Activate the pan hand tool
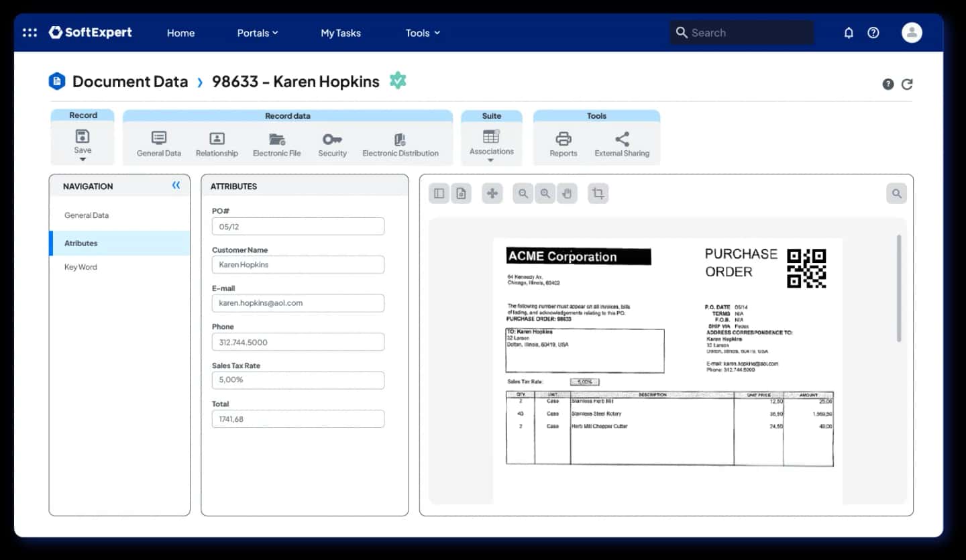 point(567,194)
